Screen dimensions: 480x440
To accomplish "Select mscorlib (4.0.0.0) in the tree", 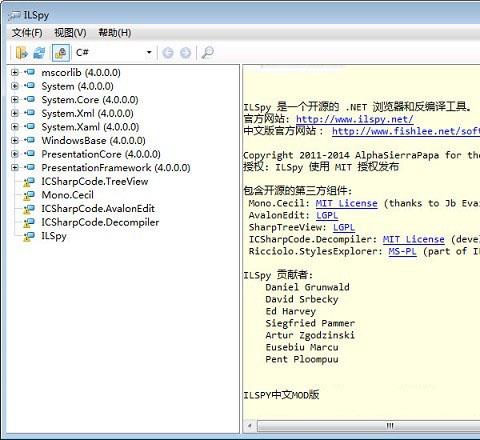I will (81, 73).
